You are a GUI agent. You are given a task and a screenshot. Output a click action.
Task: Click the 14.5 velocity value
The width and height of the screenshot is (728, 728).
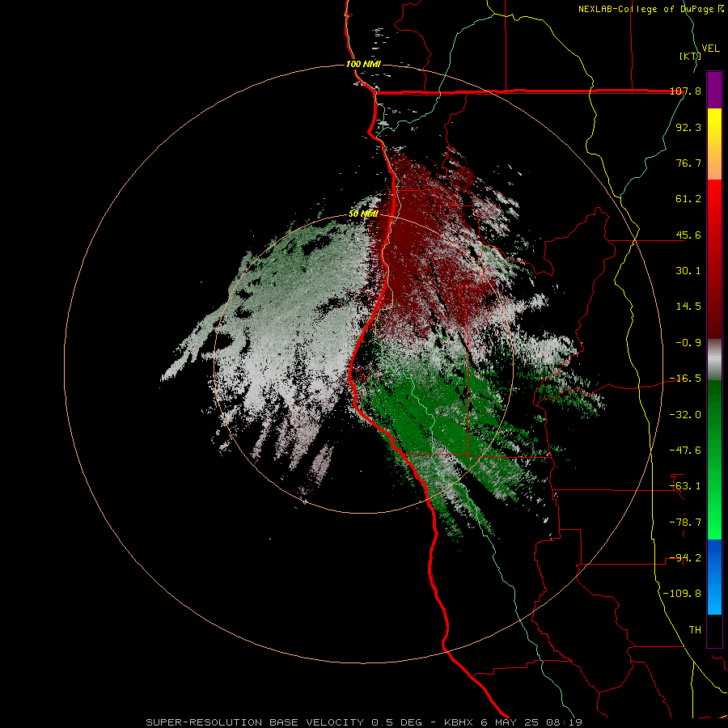[x=688, y=307]
